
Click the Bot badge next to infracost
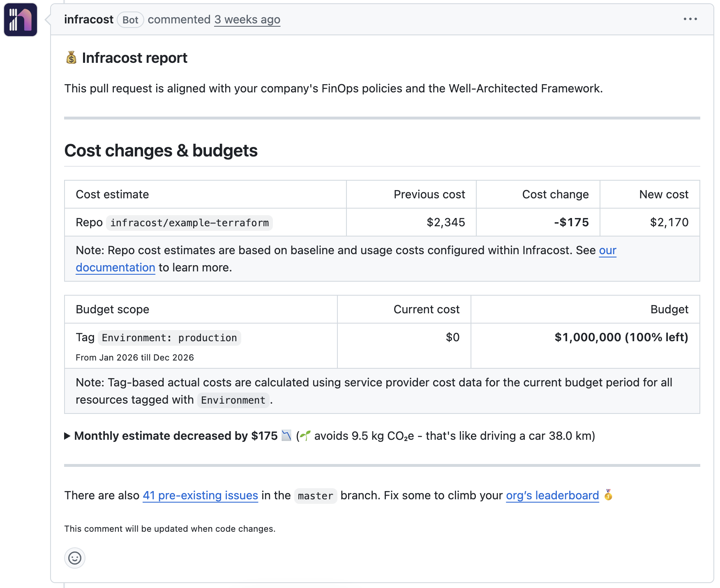(130, 19)
